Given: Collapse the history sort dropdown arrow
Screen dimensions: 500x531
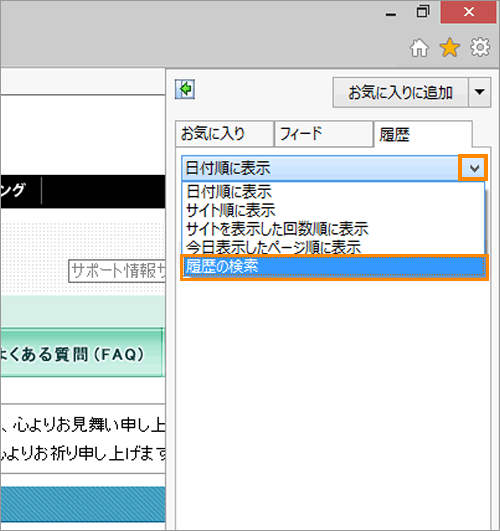Looking at the screenshot, I should (x=473, y=168).
